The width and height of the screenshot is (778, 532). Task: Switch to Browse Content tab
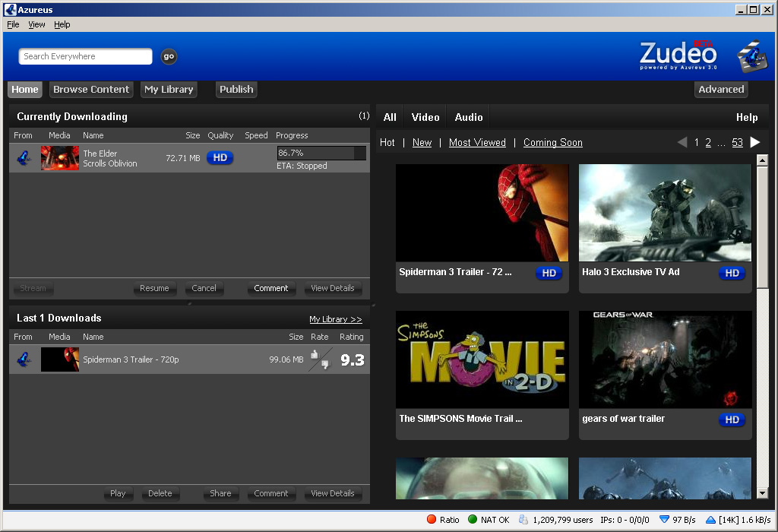(91, 90)
